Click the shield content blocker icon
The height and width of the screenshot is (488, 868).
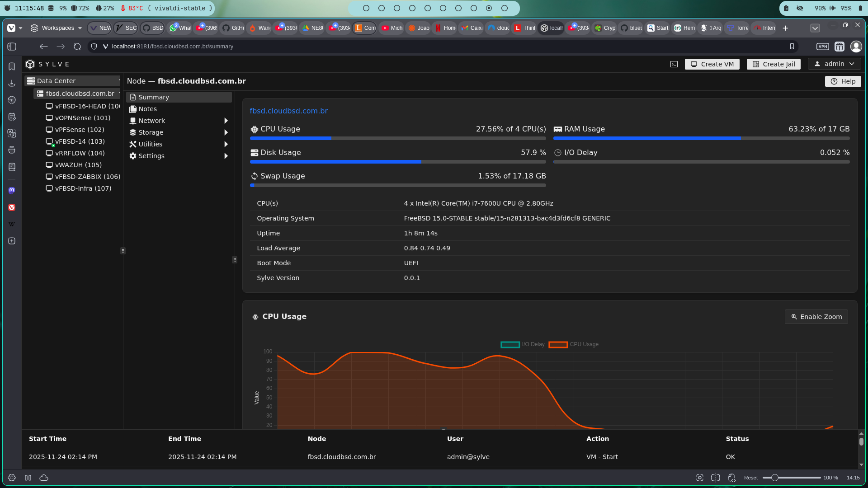coord(94,47)
